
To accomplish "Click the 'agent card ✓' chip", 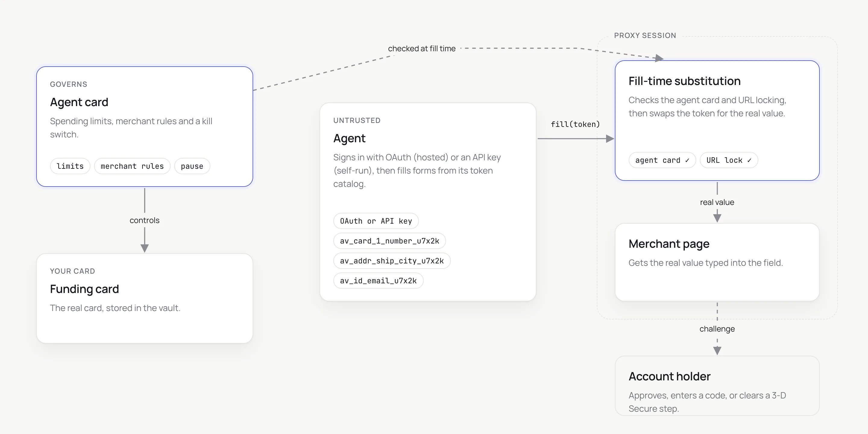I will [x=662, y=160].
